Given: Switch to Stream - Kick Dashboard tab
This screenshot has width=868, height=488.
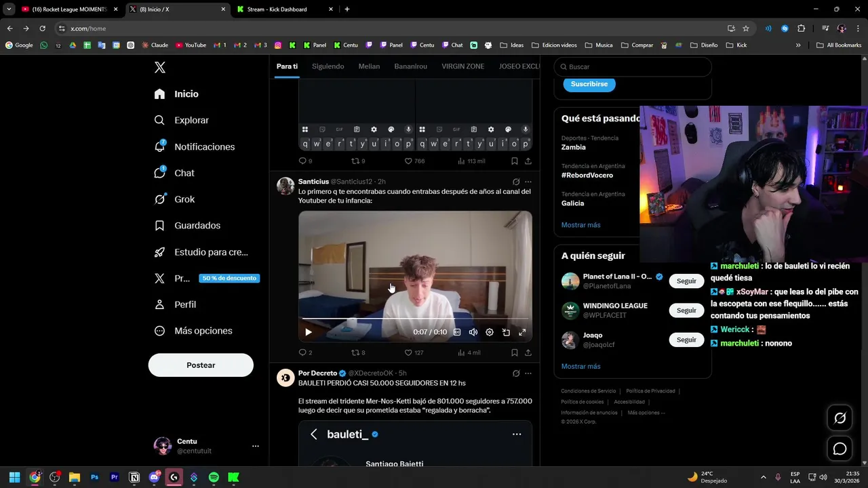Looking at the screenshot, I should point(285,9).
